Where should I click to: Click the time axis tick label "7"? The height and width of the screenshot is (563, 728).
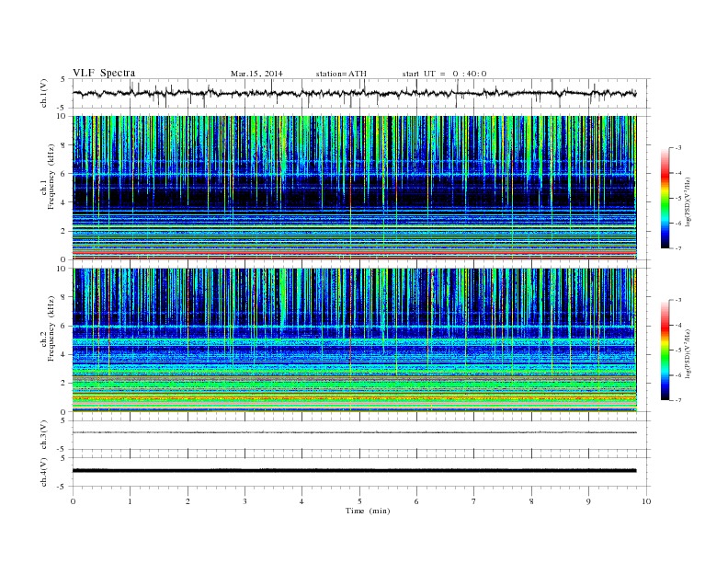(x=474, y=501)
